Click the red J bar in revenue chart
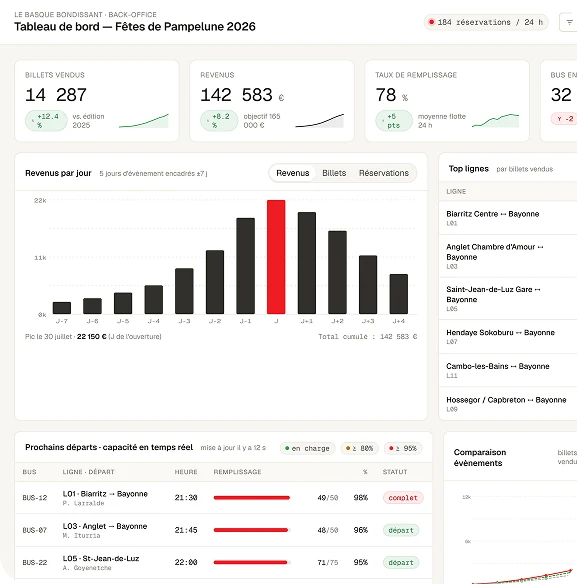 coord(276,257)
